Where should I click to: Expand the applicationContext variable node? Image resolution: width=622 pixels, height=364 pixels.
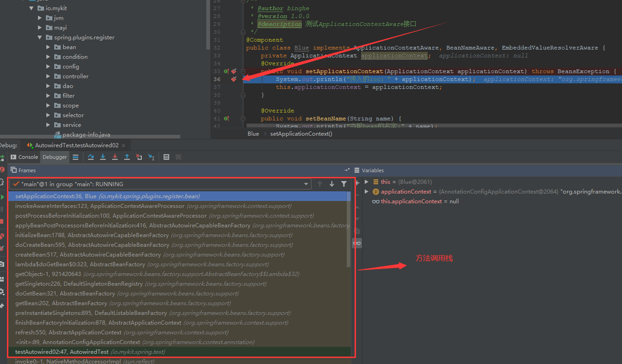[x=367, y=192]
